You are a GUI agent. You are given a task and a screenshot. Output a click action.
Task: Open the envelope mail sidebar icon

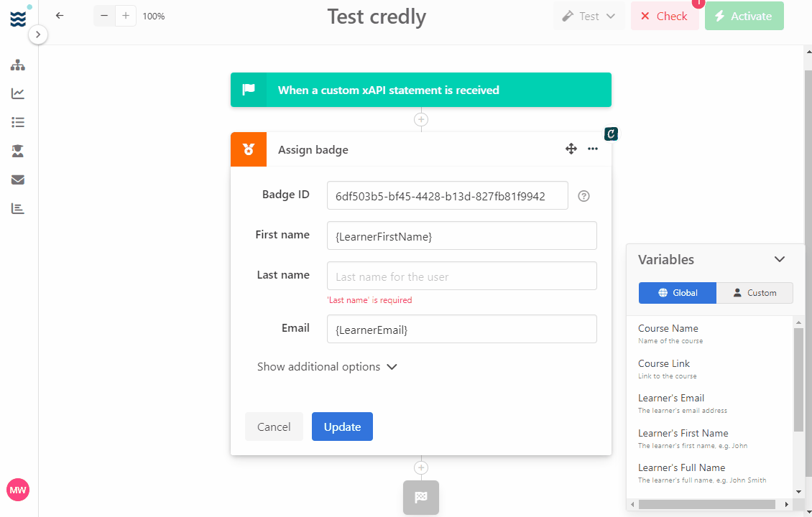[x=18, y=180]
